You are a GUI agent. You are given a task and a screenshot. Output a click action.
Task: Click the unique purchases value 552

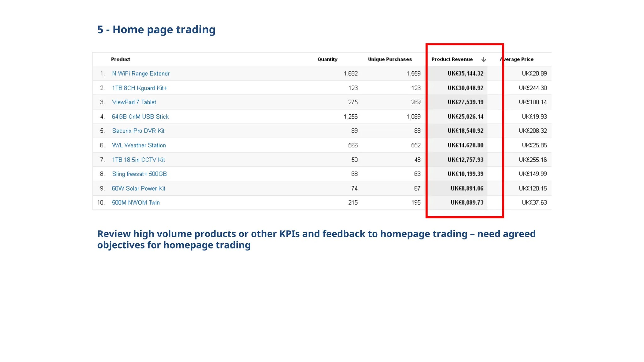pyautogui.click(x=416, y=145)
